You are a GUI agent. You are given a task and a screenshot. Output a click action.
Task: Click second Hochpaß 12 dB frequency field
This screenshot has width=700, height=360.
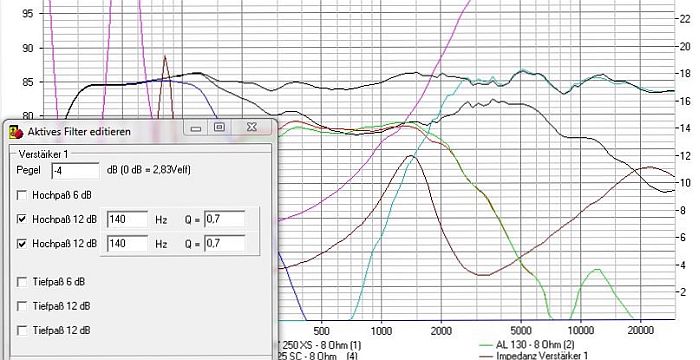click(127, 243)
